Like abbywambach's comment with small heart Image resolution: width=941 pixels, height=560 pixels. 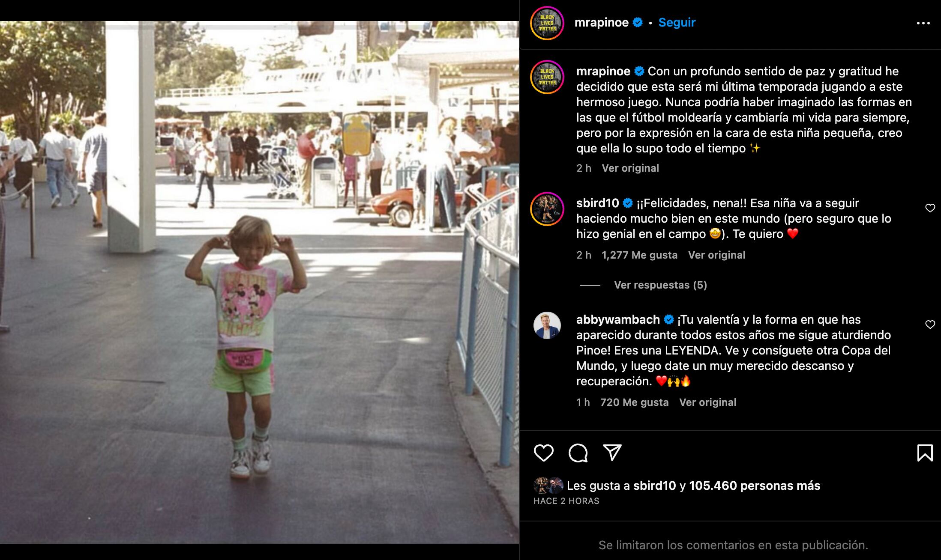[x=930, y=325]
